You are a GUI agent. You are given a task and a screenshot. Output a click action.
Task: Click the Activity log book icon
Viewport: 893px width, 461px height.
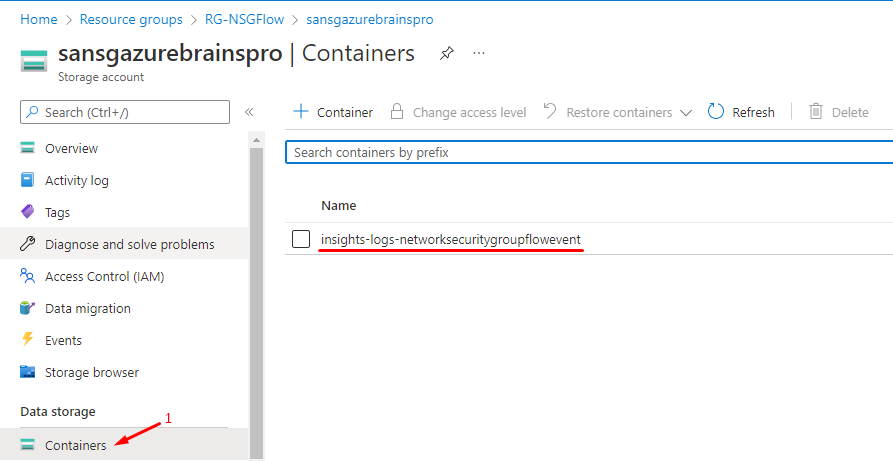pos(27,181)
